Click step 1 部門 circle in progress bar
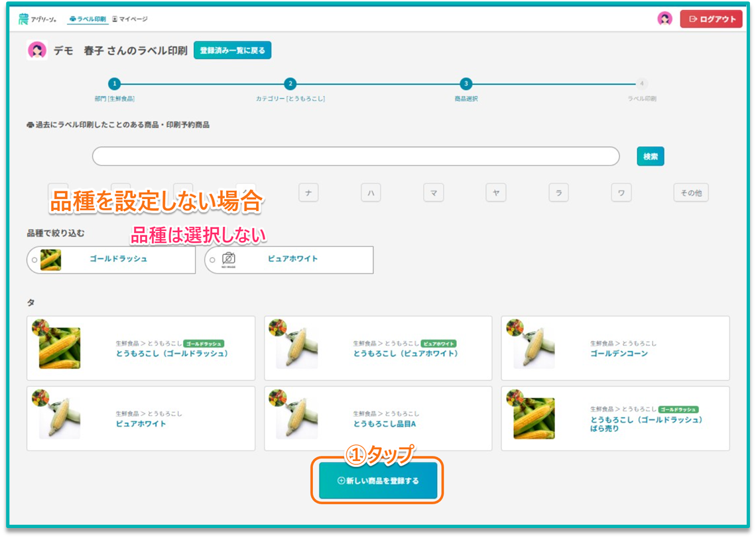 [x=114, y=84]
